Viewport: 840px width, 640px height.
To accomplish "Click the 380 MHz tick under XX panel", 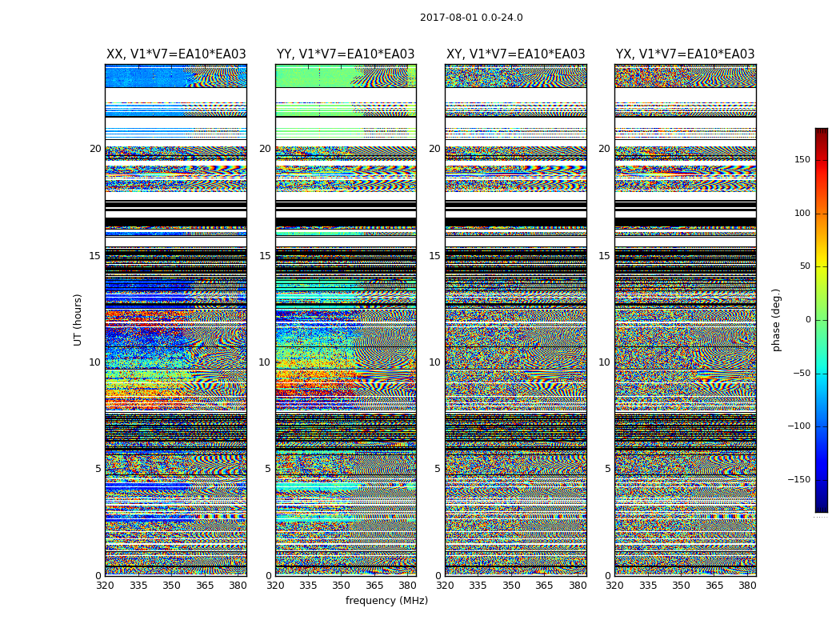I will (238, 586).
